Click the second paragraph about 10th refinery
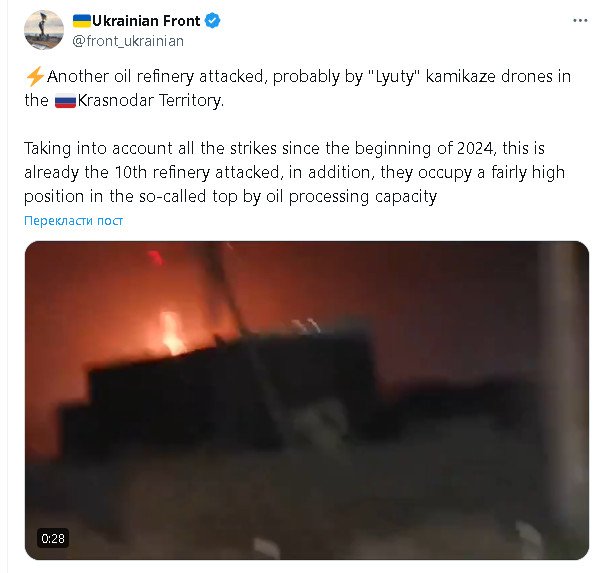 (x=294, y=172)
